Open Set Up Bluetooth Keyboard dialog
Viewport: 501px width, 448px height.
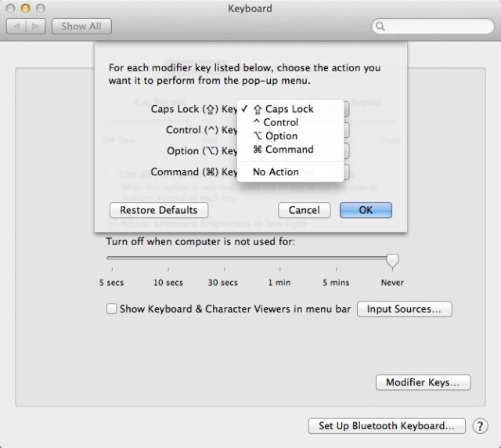click(387, 426)
